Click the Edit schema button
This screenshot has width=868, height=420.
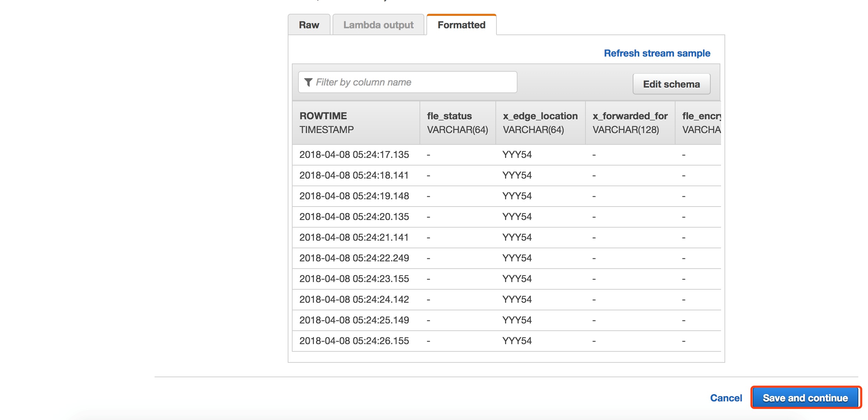671,84
